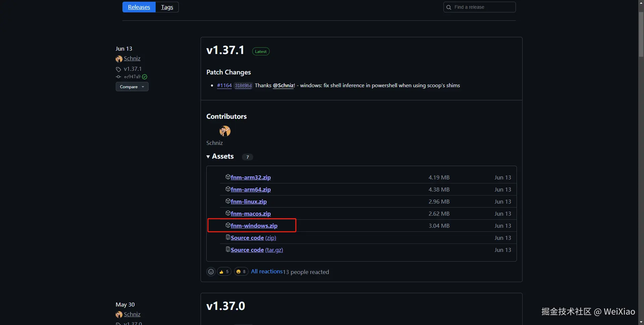The height and width of the screenshot is (325, 644).
Task: Switch to the Tags tab
Action: coord(167,7)
